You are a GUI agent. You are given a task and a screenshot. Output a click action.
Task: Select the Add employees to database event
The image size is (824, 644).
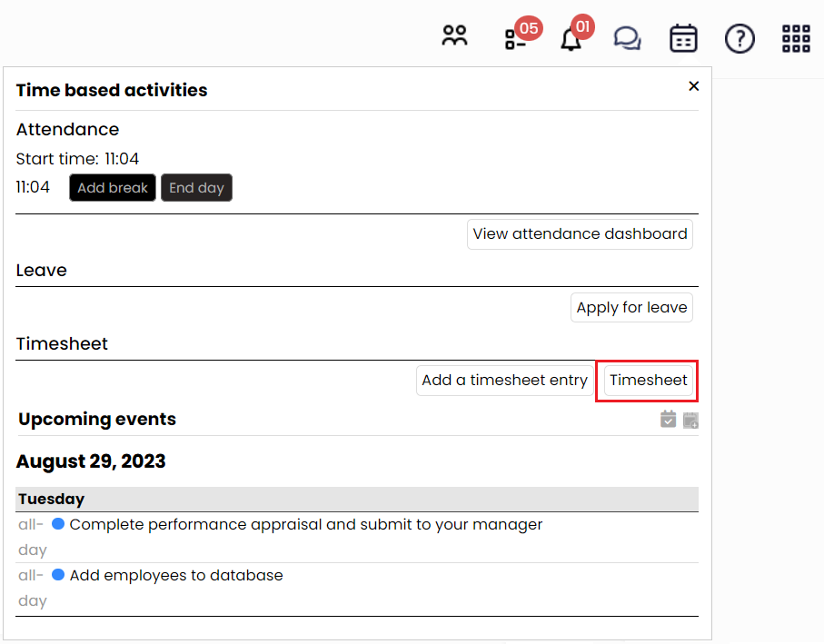point(176,575)
